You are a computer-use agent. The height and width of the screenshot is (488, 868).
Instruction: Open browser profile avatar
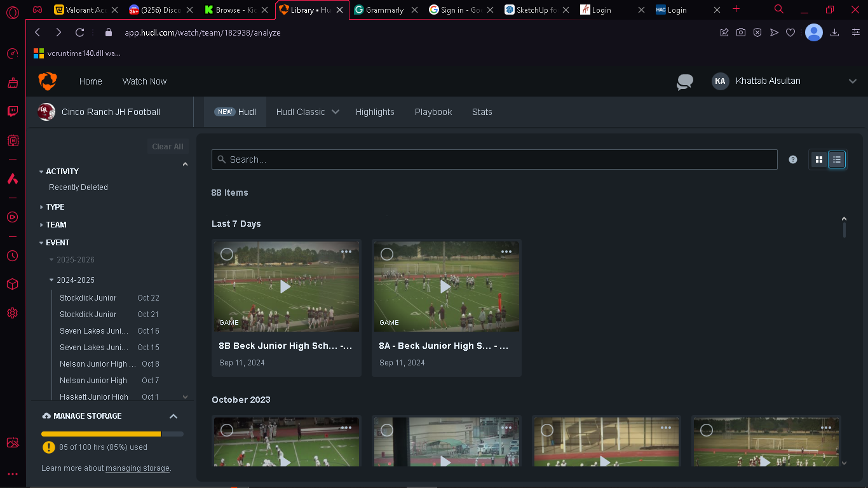pos(814,32)
